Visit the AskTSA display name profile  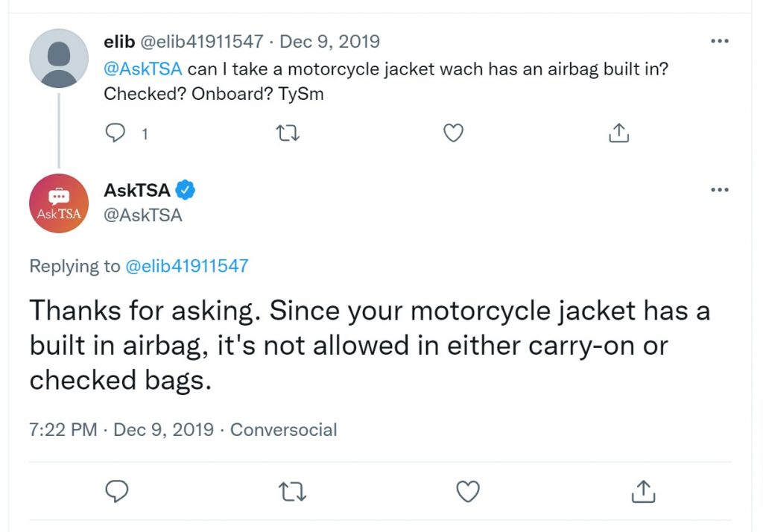click(x=137, y=190)
